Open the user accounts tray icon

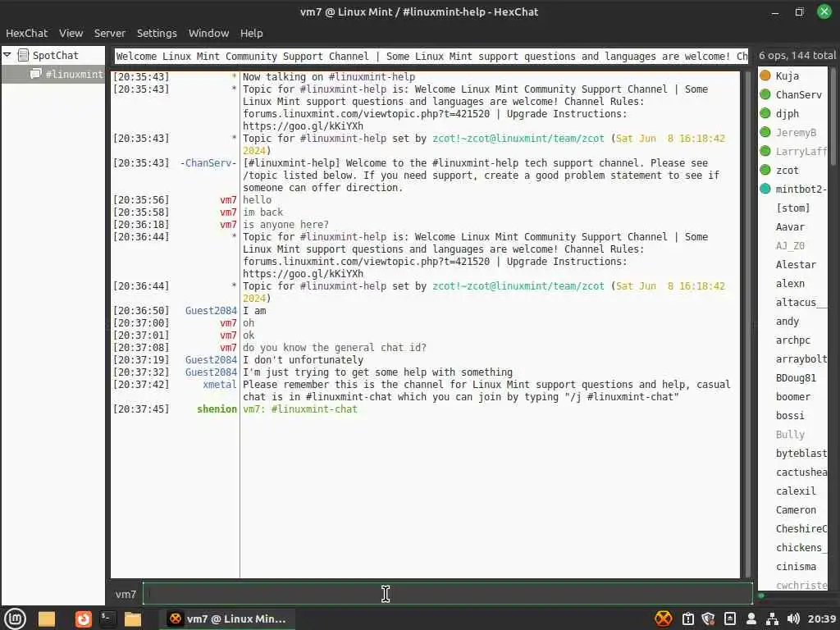tap(751, 619)
